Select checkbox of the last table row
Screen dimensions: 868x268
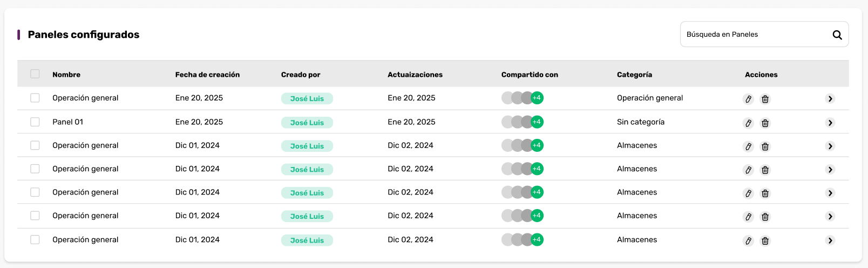click(35, 240)
